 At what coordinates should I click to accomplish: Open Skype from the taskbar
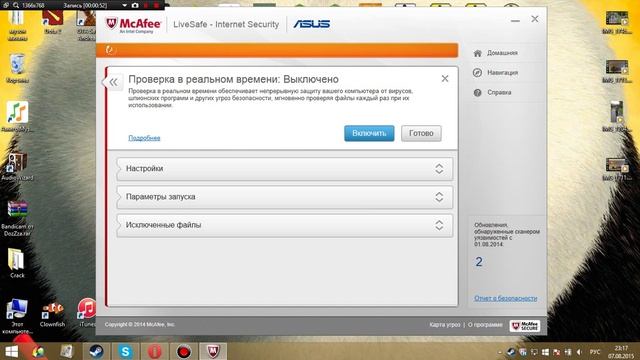click(125, 351)
